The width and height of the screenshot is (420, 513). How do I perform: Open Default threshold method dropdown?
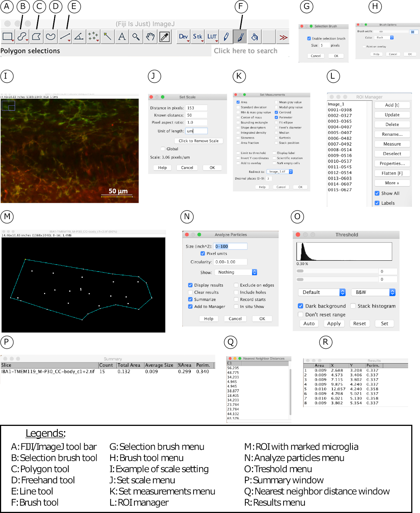tap(322, 292)
